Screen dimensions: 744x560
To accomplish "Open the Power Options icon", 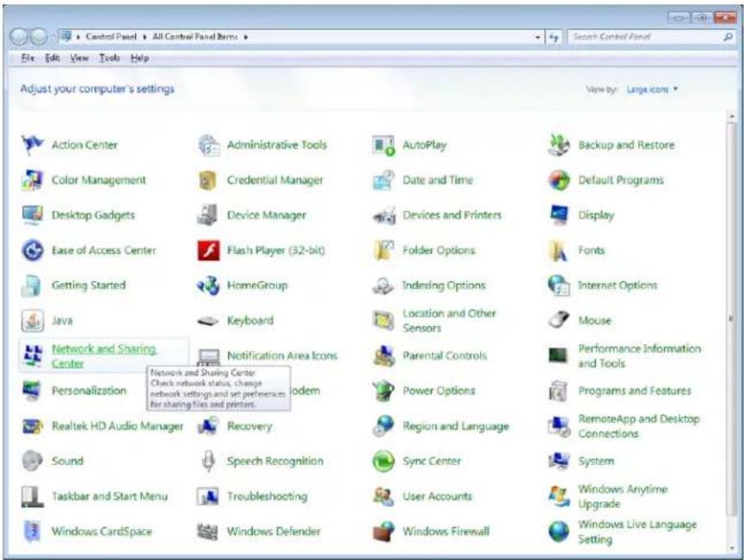I will coord(384,391).
